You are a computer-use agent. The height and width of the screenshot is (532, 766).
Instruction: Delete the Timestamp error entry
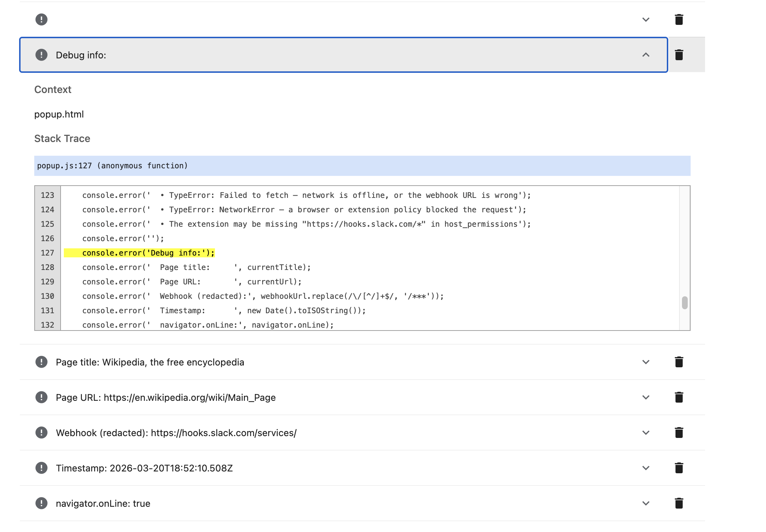[679, 468]
